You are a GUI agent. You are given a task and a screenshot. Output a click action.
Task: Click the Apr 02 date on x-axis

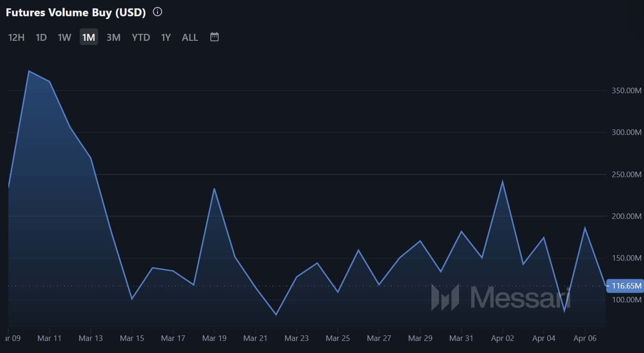pos(503,338)
